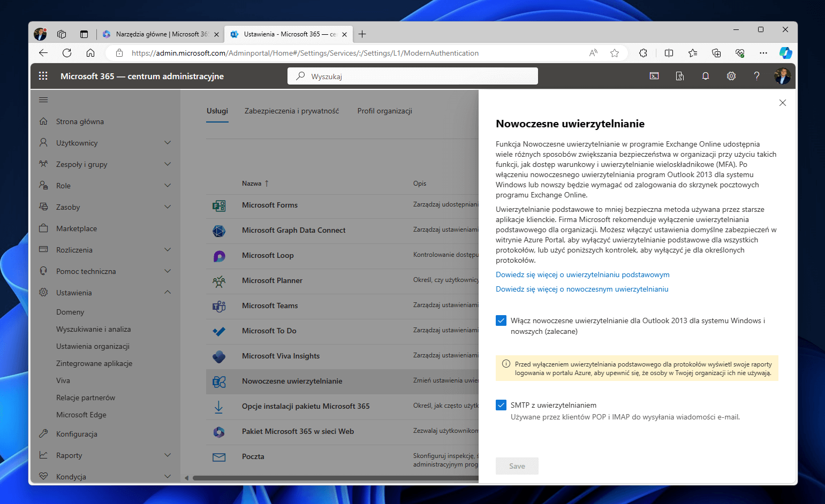Viewport: 825px width, 504px height.
Task: Click the Microsoft Teams icon
Action: 219,306
